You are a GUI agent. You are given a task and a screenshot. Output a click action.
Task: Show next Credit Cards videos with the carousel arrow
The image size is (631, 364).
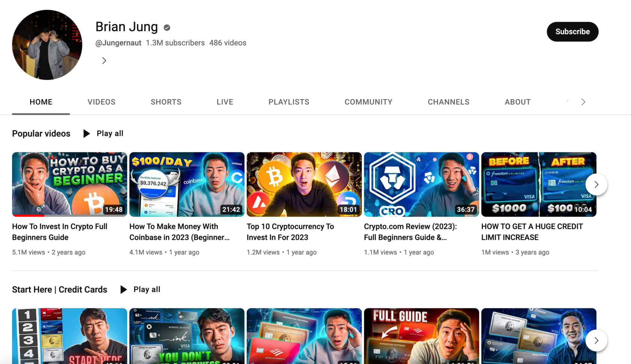click(596, 340)
